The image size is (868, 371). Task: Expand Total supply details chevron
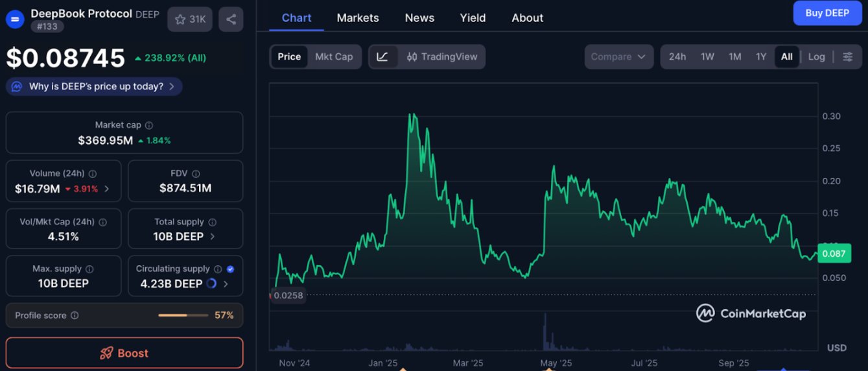tap(213, 237)
